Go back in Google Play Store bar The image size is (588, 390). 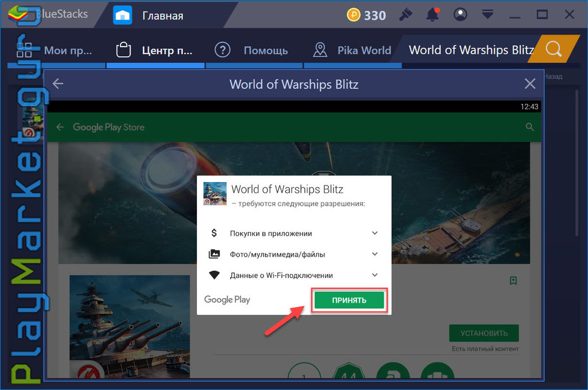click(x=60, y=127)
